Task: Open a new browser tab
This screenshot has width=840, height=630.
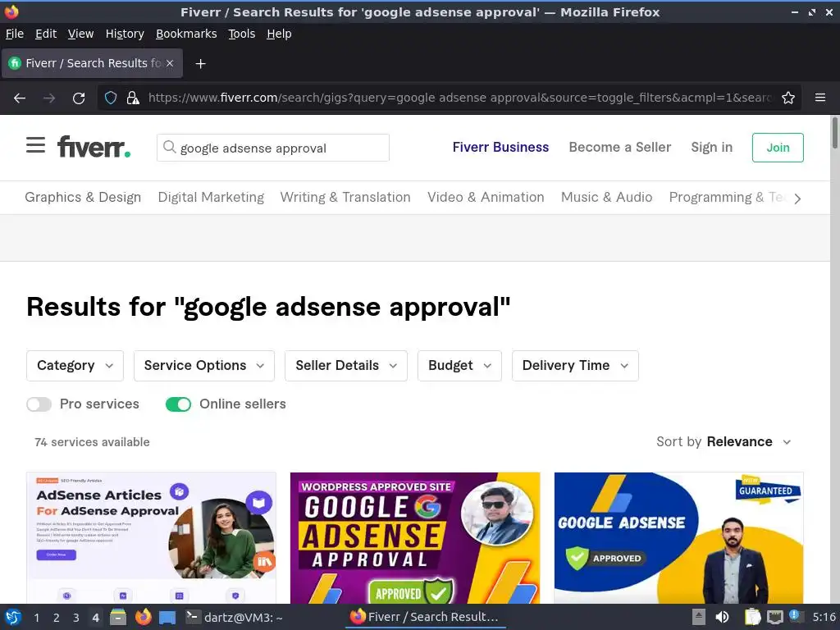Action: coord(200,64)
